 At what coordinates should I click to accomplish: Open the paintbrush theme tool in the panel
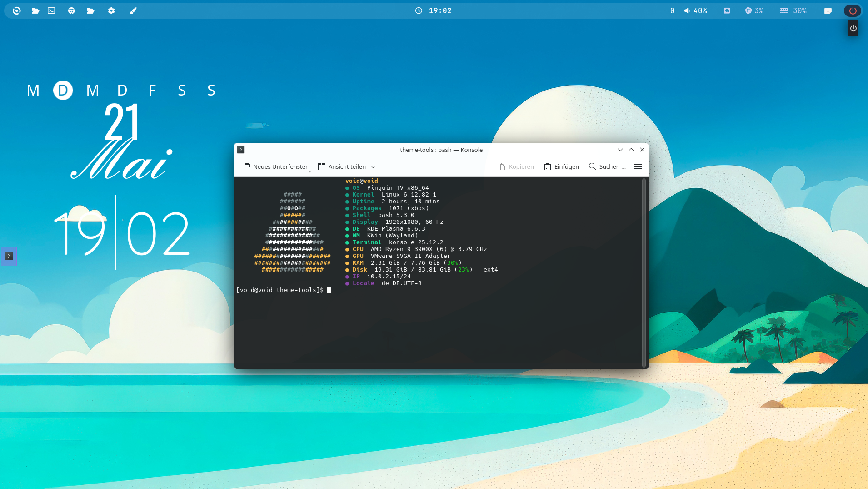click(133, 10)
